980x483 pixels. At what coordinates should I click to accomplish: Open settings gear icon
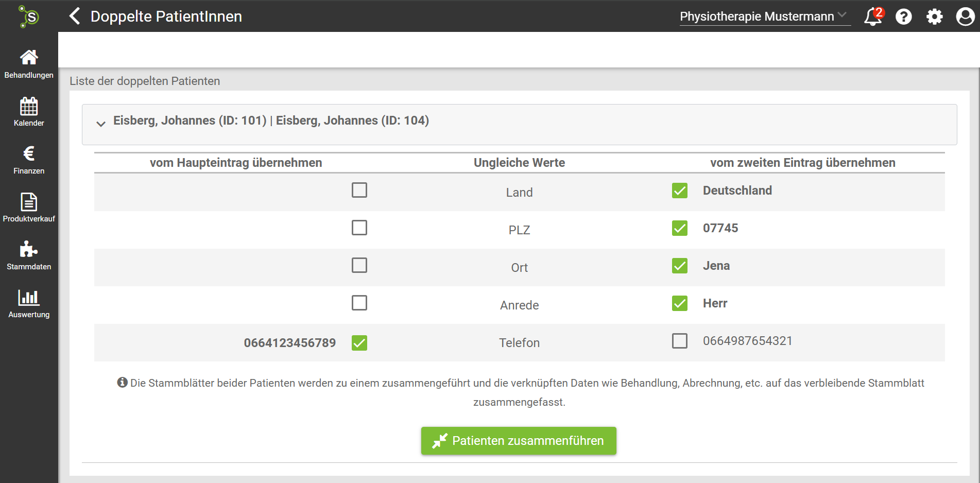[x=934, y=16]
